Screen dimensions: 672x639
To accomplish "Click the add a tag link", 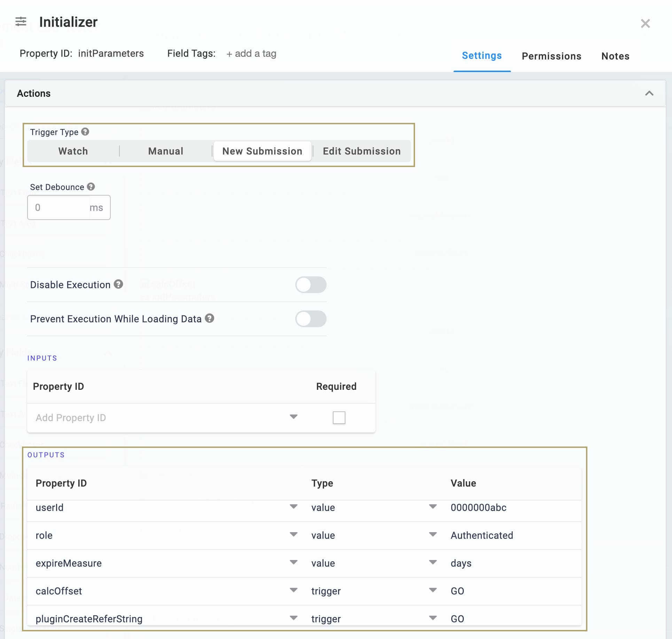I will pos(251,54).
